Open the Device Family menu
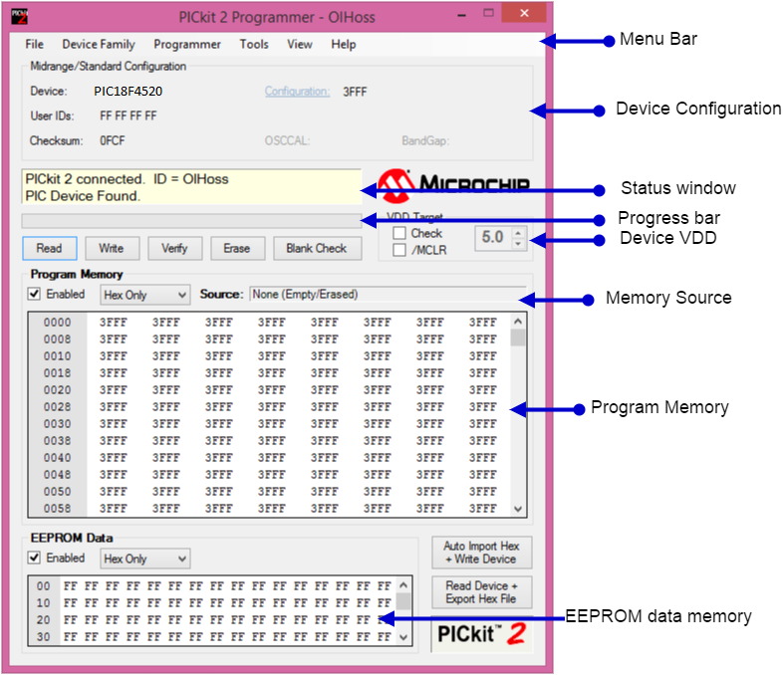The image size is (784, 675). (x=99, y=45)
